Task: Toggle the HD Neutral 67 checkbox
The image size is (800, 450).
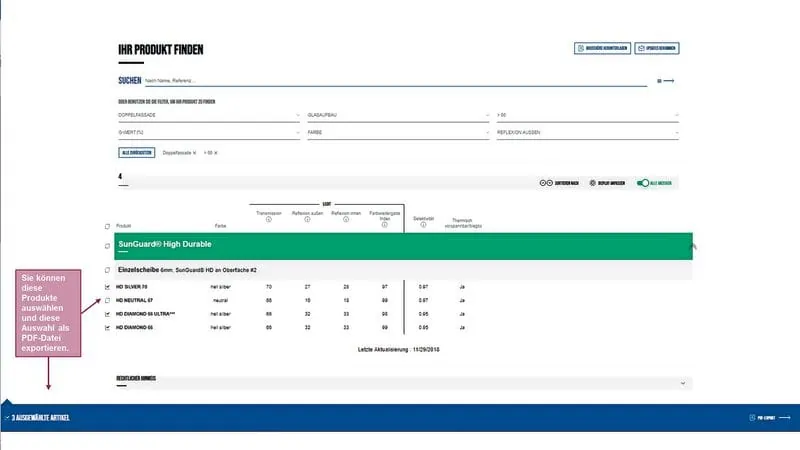Action: coord(108,300)
